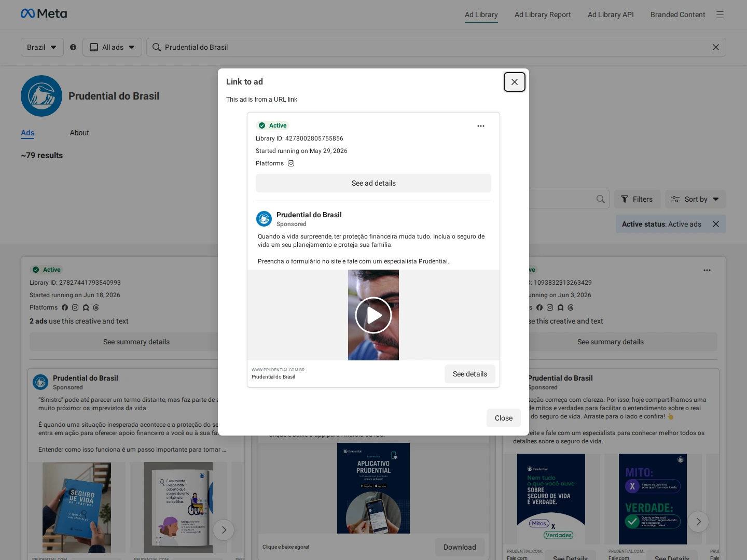Viewport: 747px width, 560px height.
Task: Click the Audience Network icon on ad 1093832313263429
Action: click(560, 307)
